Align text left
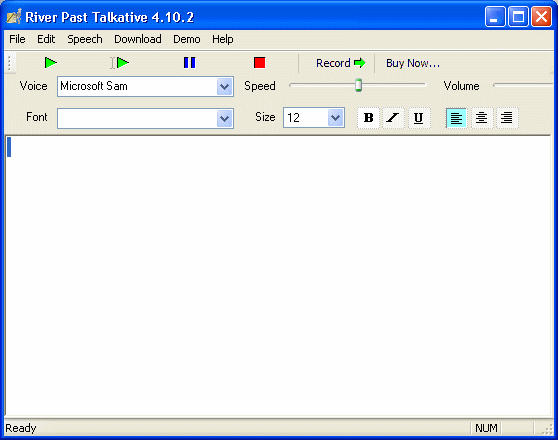Viewport: 558px width, 440px height. pyautogui.click(x=456, y=118)
